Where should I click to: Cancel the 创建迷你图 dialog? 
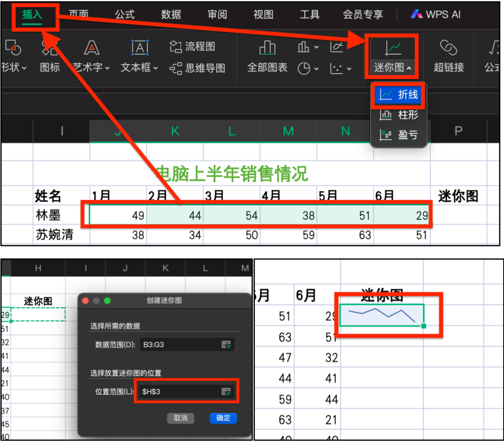pyautogui.click(x=181, y=419)
